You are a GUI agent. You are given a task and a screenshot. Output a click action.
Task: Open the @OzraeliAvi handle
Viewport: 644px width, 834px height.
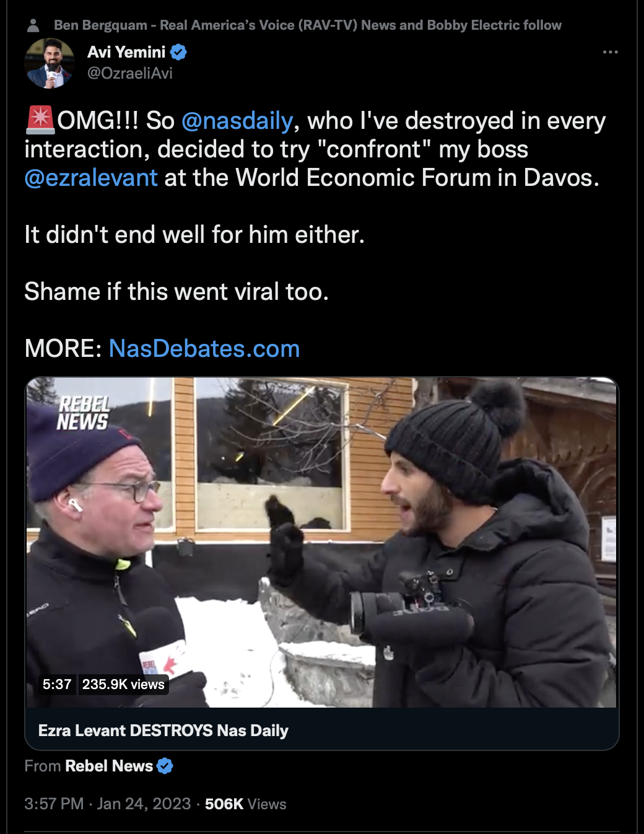click(x=130, y=73)
